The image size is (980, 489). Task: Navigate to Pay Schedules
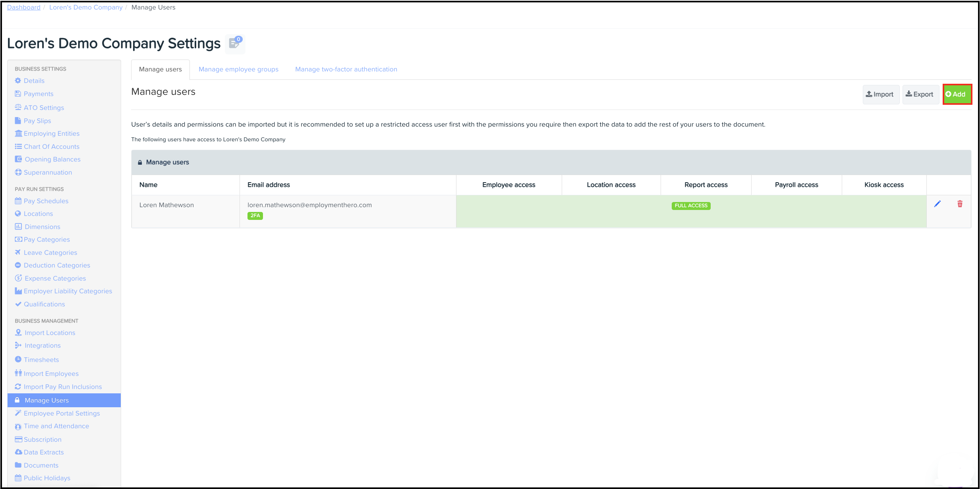coord(46,201)
